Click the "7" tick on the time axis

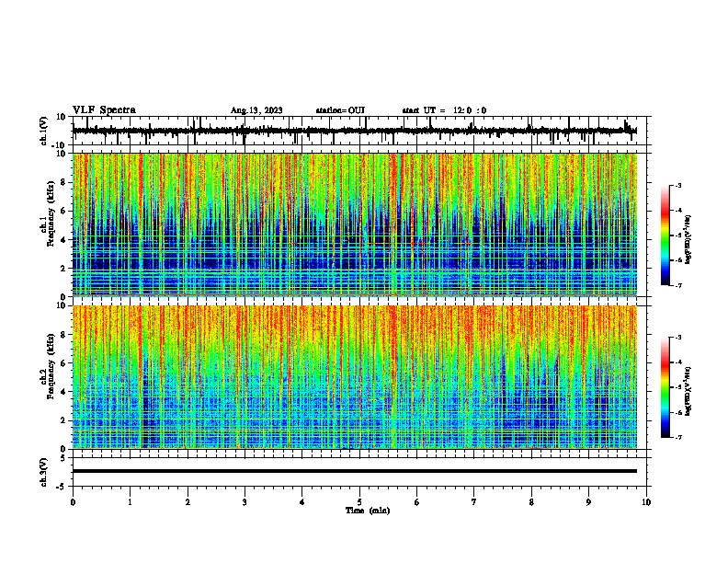[474, 502]
